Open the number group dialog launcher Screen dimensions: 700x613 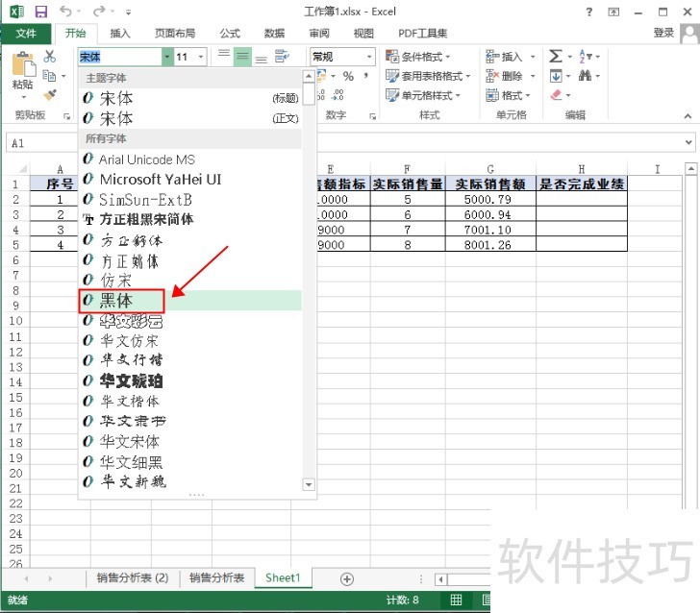pos(372,116)
